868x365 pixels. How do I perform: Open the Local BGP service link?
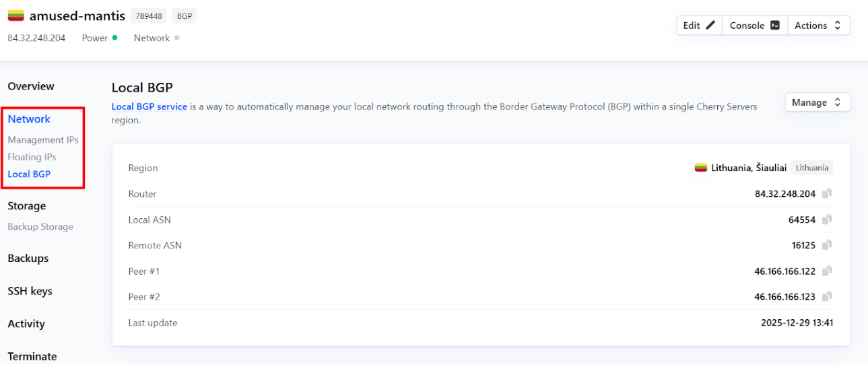(x=149, y=106)
